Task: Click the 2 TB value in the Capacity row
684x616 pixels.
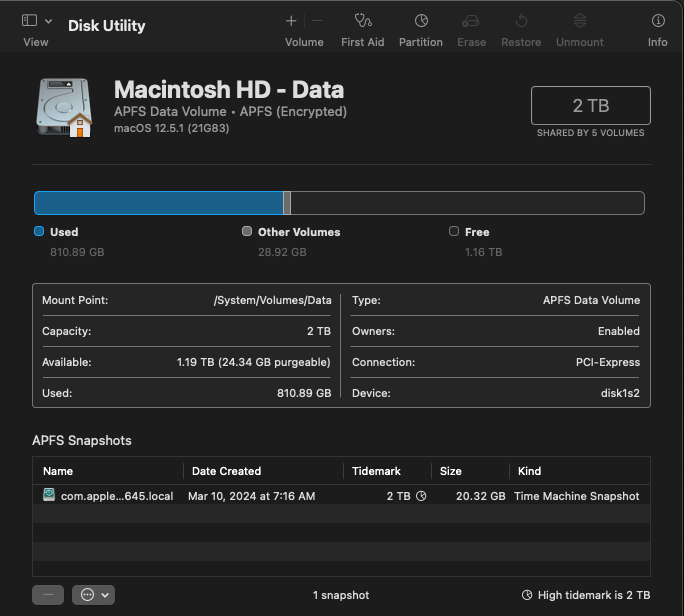Action: coord(319,331)
